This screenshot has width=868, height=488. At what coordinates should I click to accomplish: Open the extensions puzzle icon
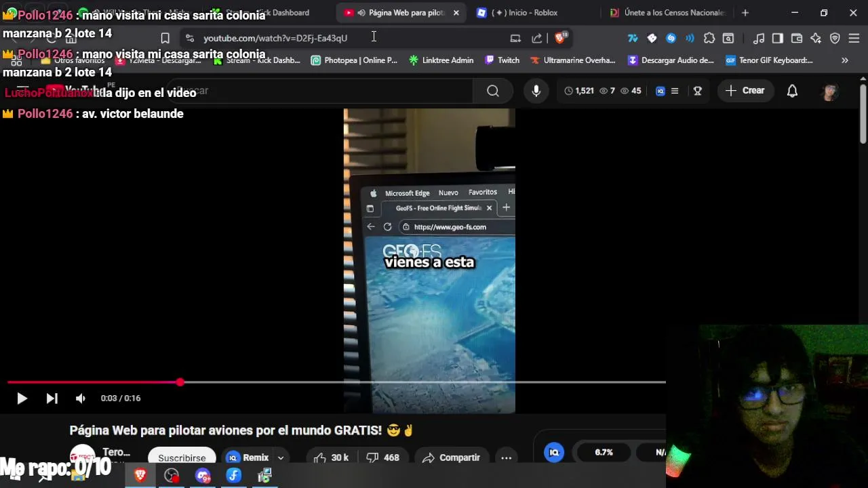tap(709, 39)
